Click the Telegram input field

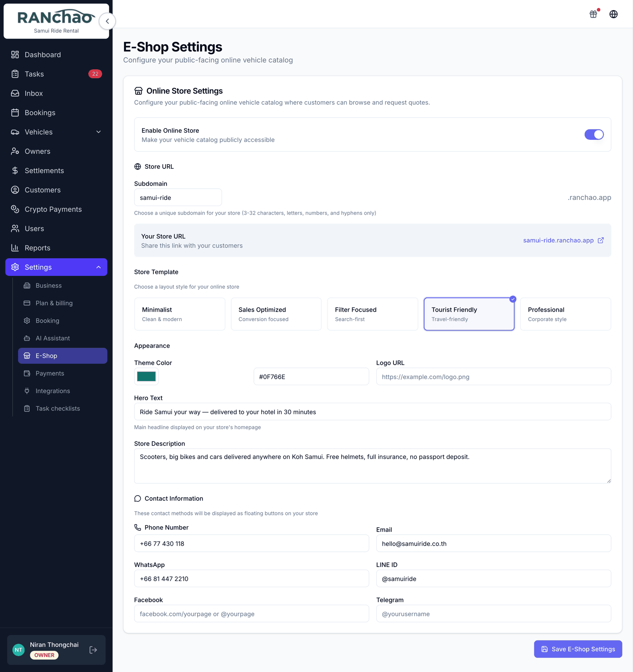pyautogui.click(x=493, y=614)
